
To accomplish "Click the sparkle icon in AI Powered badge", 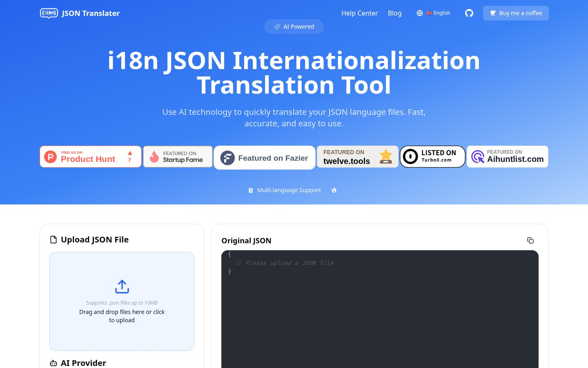I will [277, 27].
